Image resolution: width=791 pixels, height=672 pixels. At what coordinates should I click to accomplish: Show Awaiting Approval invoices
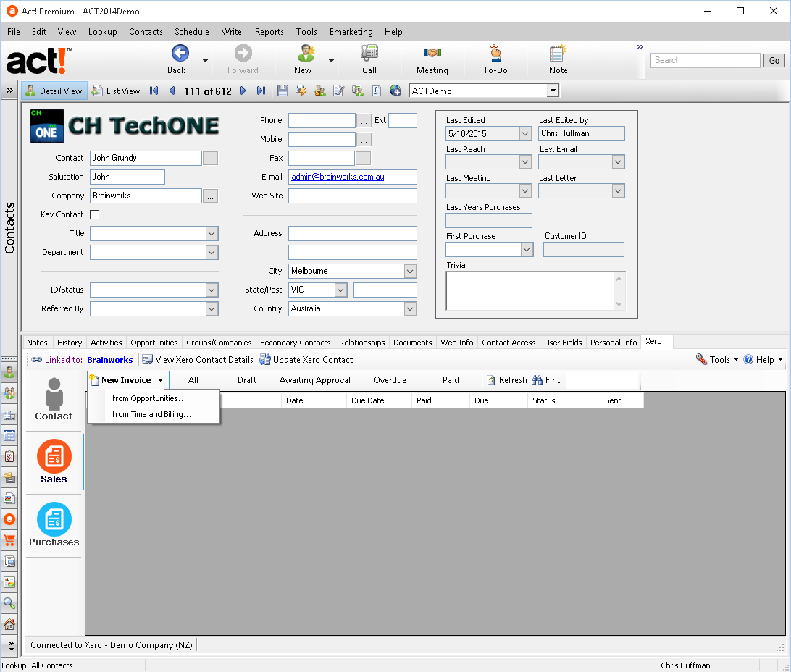[315, 380]
